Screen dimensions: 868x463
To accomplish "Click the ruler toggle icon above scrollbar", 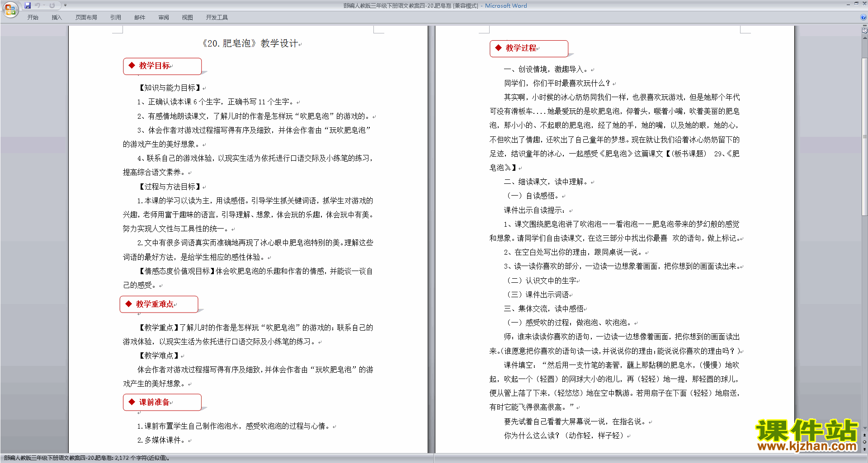I will tap(865, 31).
